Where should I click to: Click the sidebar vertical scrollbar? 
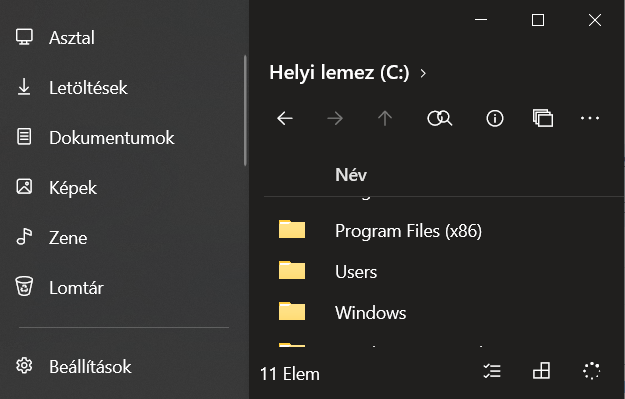click(x=245, y=111)
